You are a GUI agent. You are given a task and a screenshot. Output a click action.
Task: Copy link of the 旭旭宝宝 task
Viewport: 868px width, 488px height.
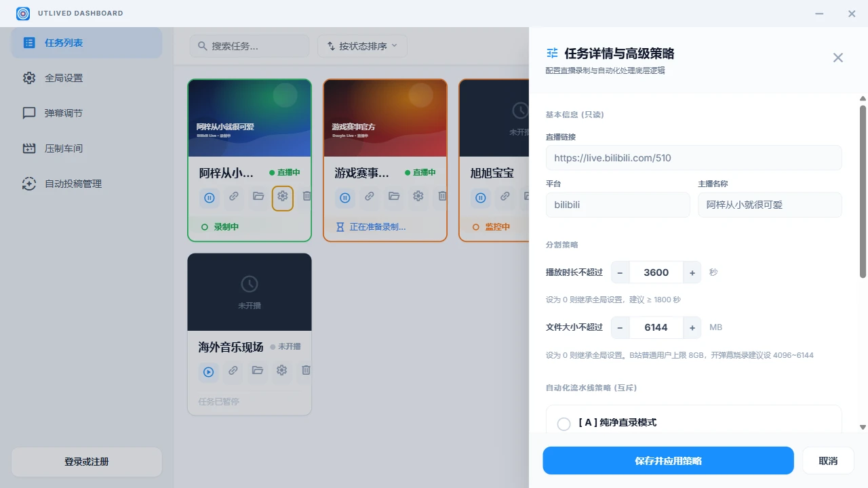[505, 197]
